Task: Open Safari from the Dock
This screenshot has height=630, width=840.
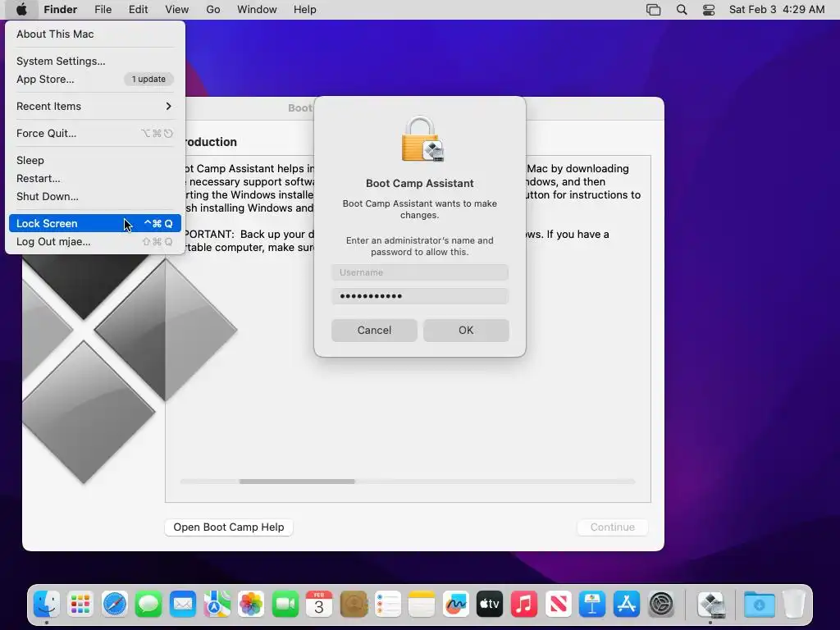Action: [115, 605]
